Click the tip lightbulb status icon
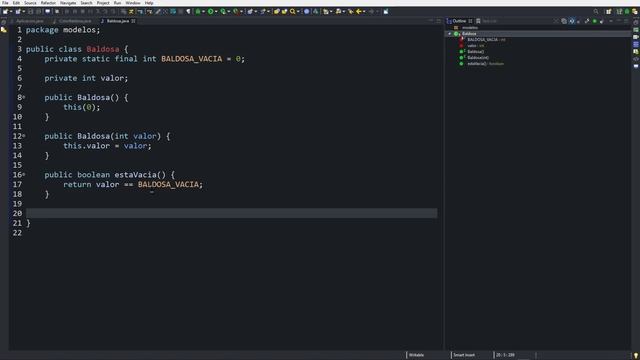The image size is (640, 360). click(636, 356)
